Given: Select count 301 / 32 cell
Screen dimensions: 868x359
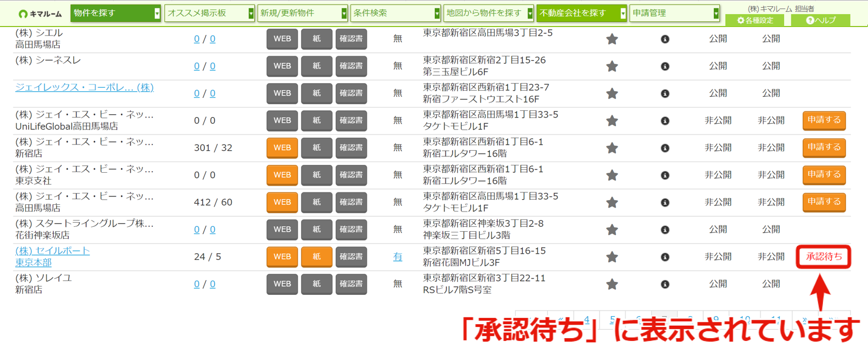Looking at the screenshot, I should click(x=213, y=148).
